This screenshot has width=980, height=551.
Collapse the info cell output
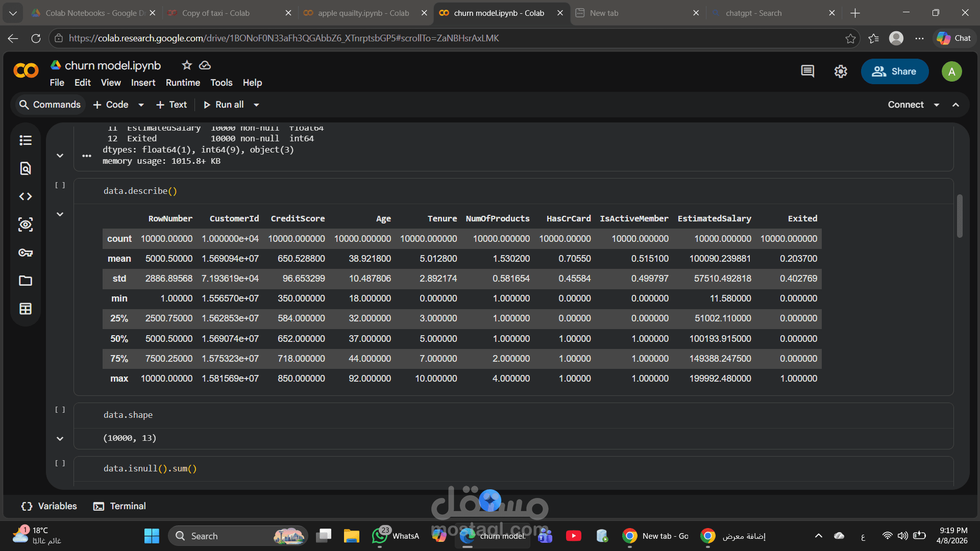(60, 156)
